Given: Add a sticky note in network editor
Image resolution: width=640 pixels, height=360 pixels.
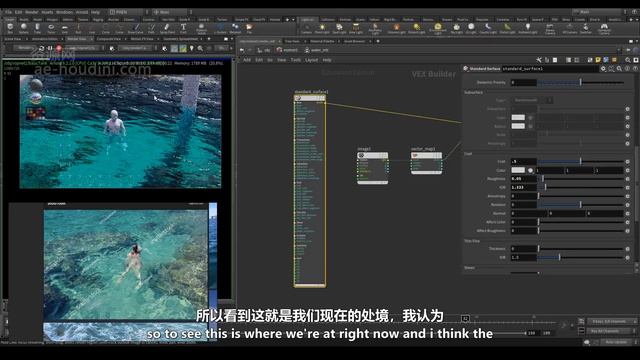Looking at the screenshot, I should (x=598, y=60).
